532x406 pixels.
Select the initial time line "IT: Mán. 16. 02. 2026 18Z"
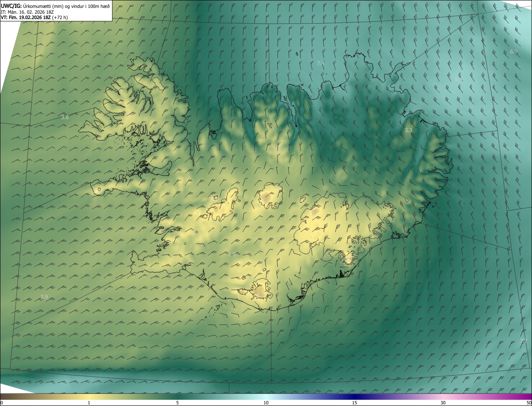pyautogui.click(x=27, y=12)
